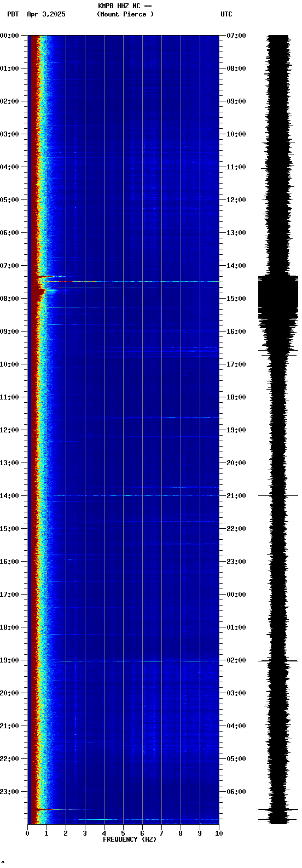The image size is (302, 868).
Task: Click the UTC time label '18:00'
Action: [236, 397]
